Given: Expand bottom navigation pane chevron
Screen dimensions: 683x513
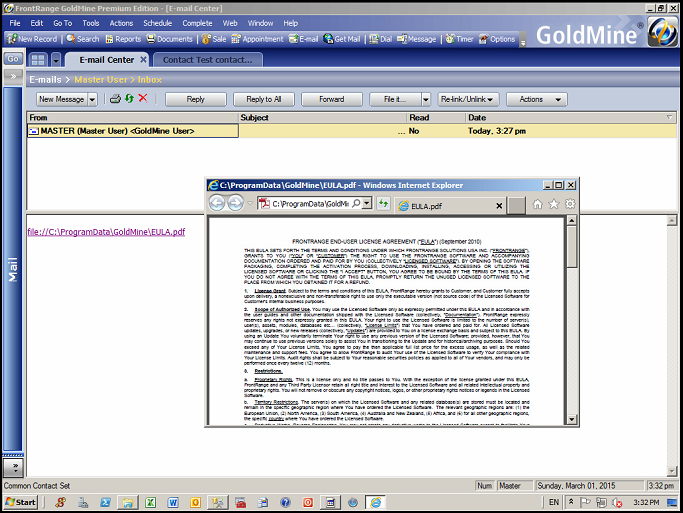Looking at the screenshot, I should click(x=13, y=467).
